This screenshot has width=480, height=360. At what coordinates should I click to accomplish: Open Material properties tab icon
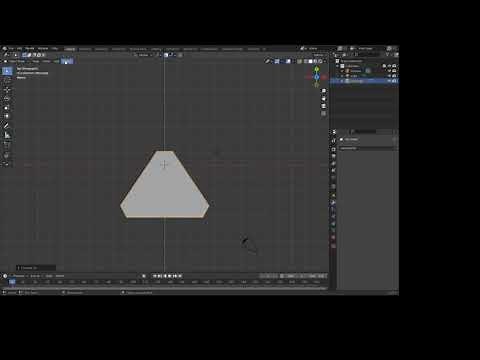click(334, 238)
